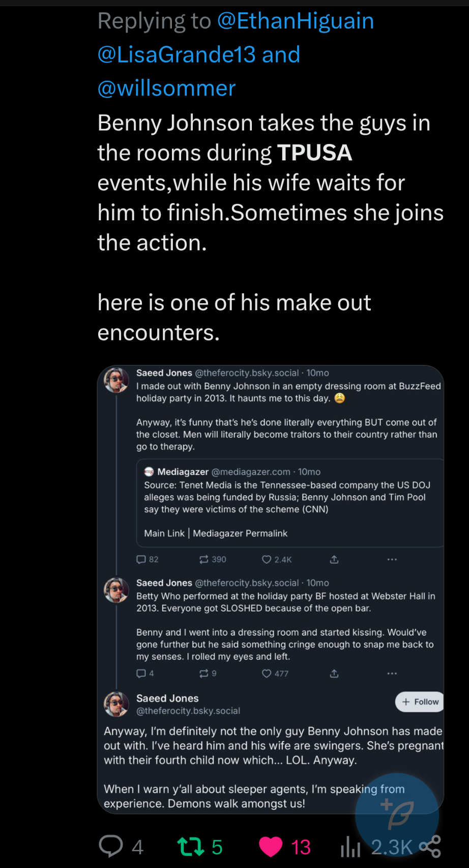Open @EthanHiguain profile mention
The image size is (469, 868).
(296, 21)
